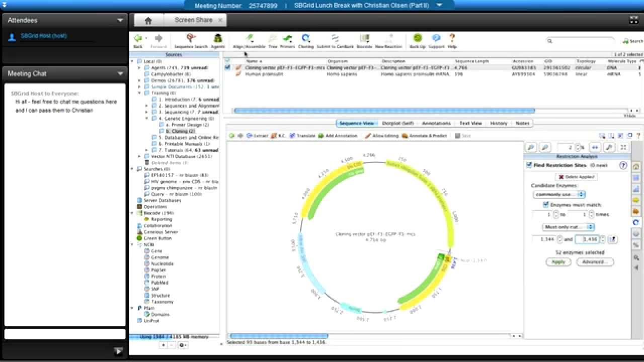The image size is (644, 362).
Task: Click the Save icon in the viewer toolbar
Action: pos(462,136)
